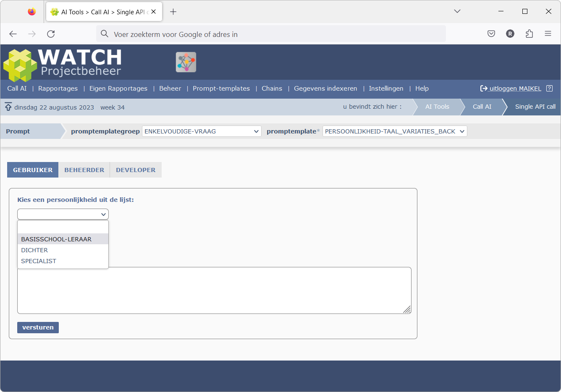Click Single API call breadcrumb
This screenshot has width=561, height=392.
tap(535, 107)
